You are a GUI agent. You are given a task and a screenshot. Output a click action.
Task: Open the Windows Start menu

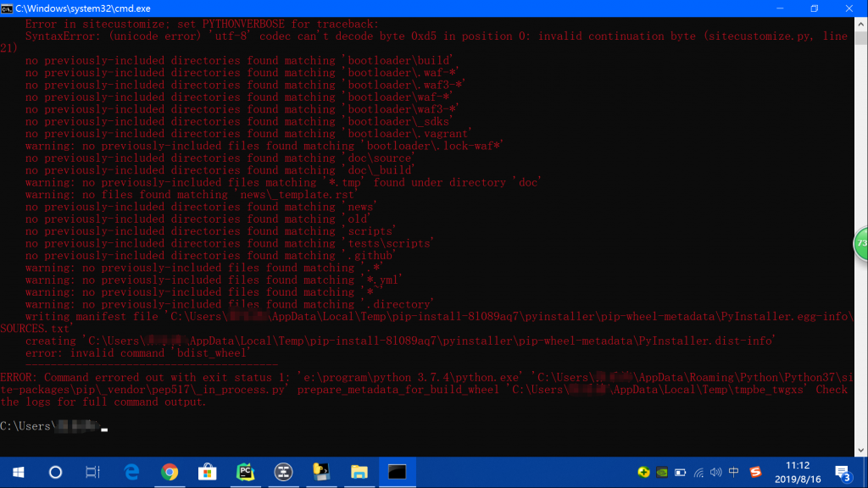tap(17, 472)
